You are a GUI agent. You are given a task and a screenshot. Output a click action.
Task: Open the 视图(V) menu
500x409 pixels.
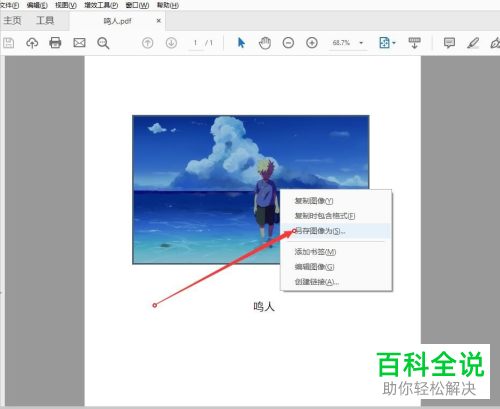click(66, 5)
